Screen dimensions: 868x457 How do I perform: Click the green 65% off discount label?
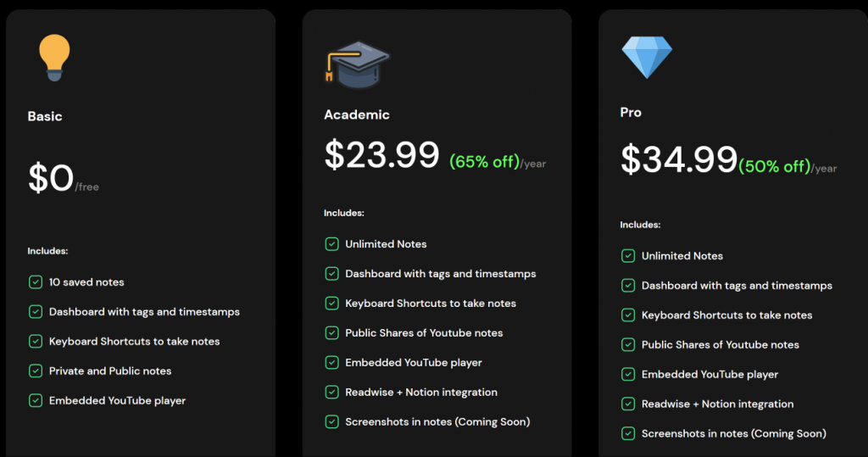(484, 161)
